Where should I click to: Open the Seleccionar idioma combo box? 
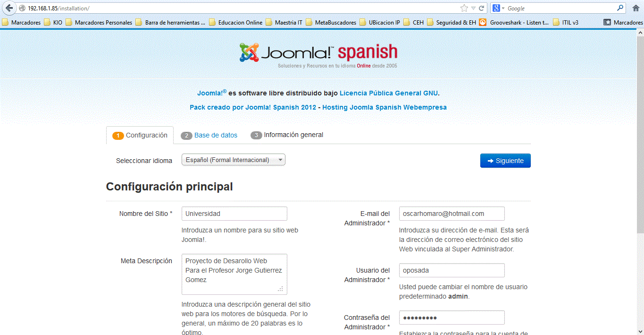coord(233,159)
